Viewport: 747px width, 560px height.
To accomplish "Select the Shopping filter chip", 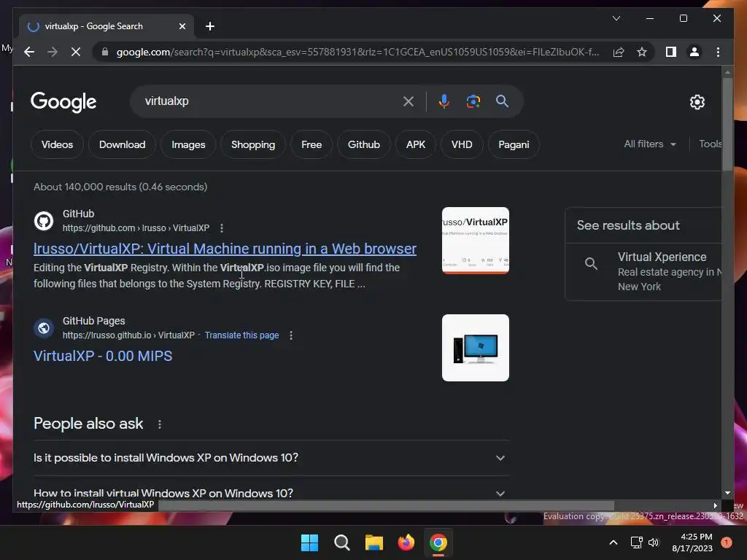I will (253, 144).
